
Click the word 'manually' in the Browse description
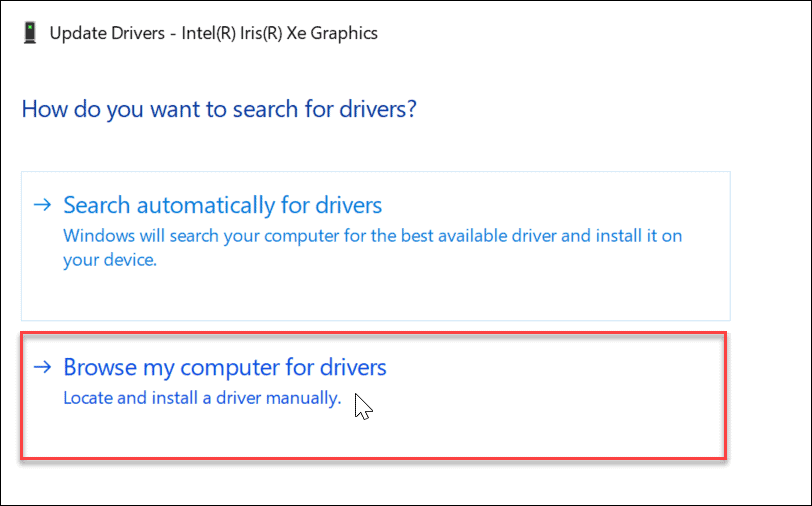[305, 398]
